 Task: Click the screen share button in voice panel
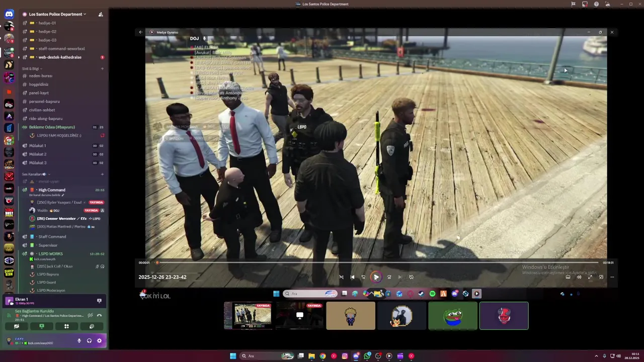[41, 326]
